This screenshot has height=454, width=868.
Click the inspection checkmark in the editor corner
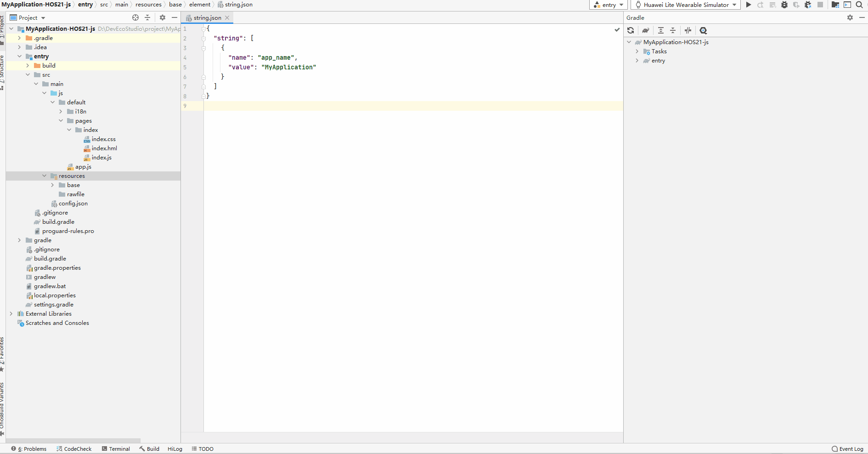click(x=617, y=30)
